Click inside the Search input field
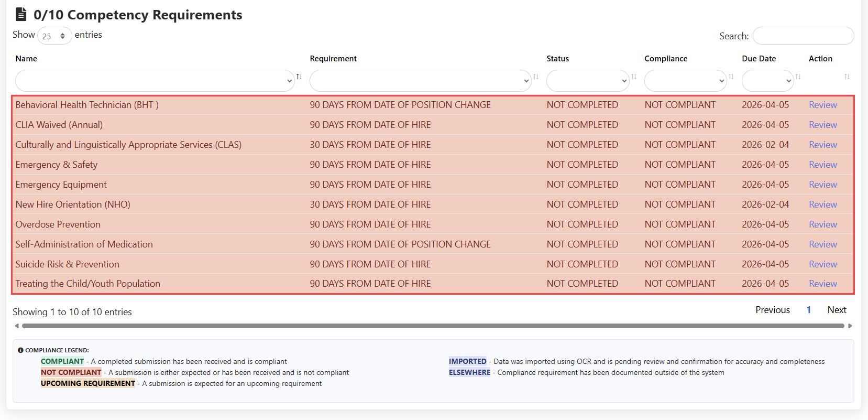The width and height of the screenshot is (868, 420). pos(803,36)
